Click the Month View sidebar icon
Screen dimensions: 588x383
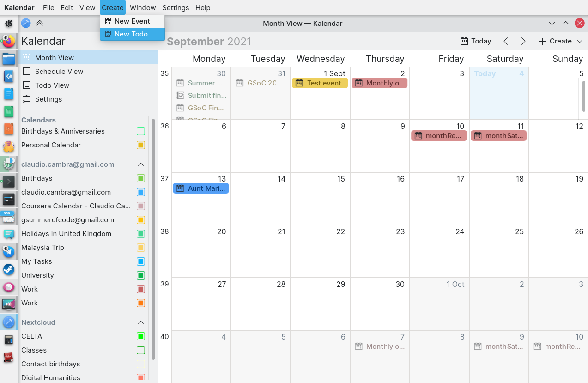[x=27, y=58]
